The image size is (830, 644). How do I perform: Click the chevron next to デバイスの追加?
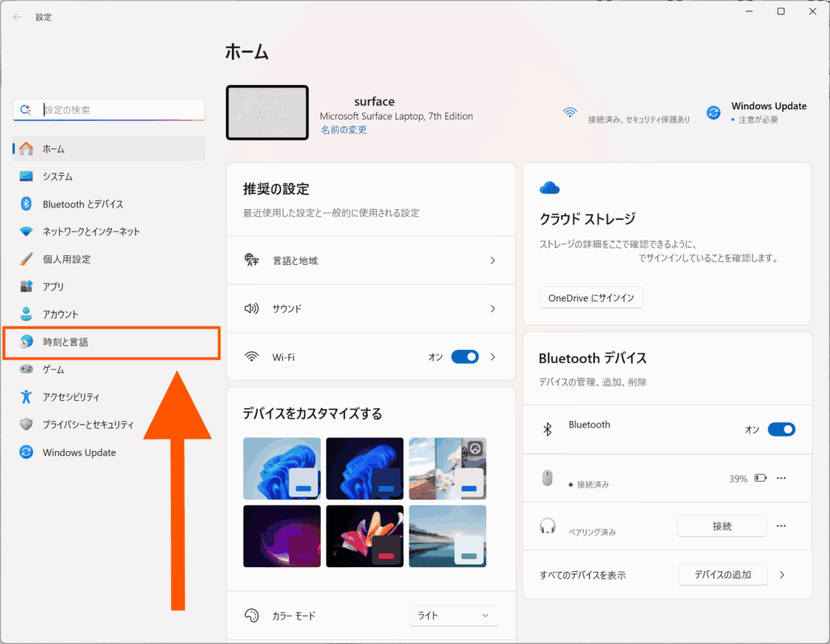coord(782,574)
